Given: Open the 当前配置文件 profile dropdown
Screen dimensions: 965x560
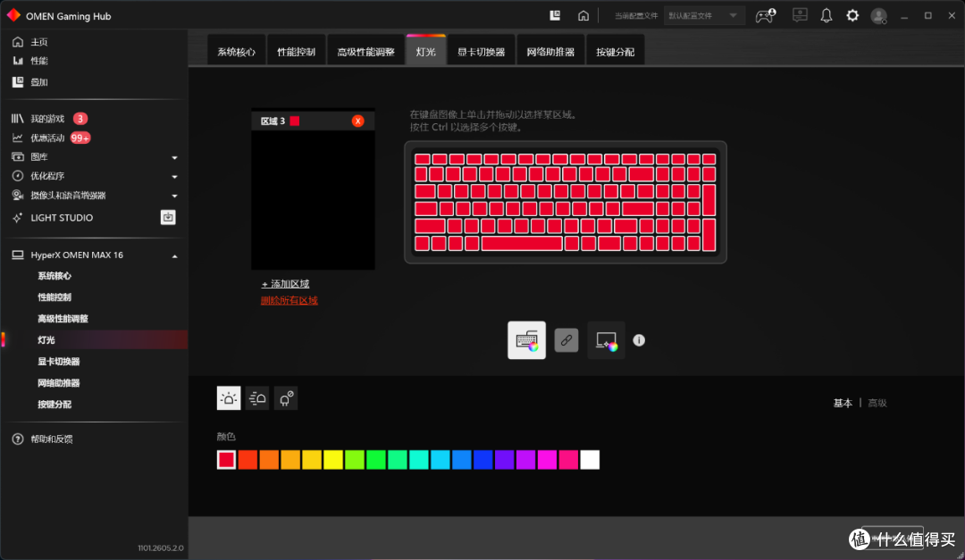Looking at the screenshot, I should (x=703, y=16).
